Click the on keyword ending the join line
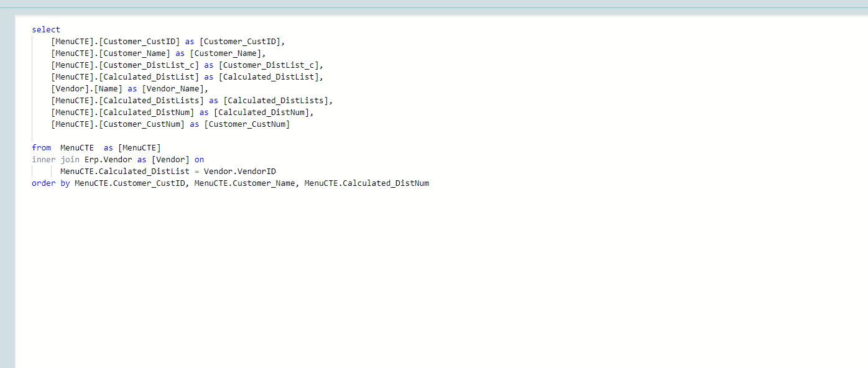868x368 pixels. pyautogui.click(x=199, y=160)
